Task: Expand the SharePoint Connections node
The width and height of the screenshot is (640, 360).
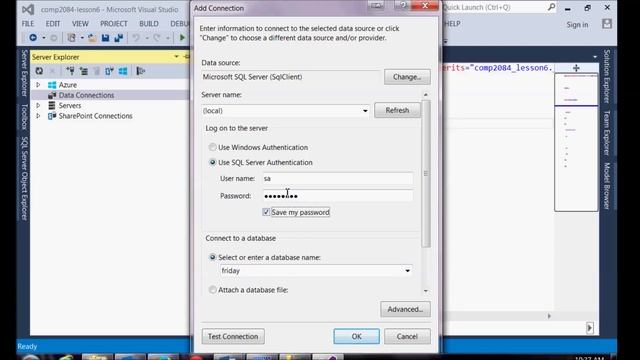Action: pyautogui.click(x=38, y=116)
